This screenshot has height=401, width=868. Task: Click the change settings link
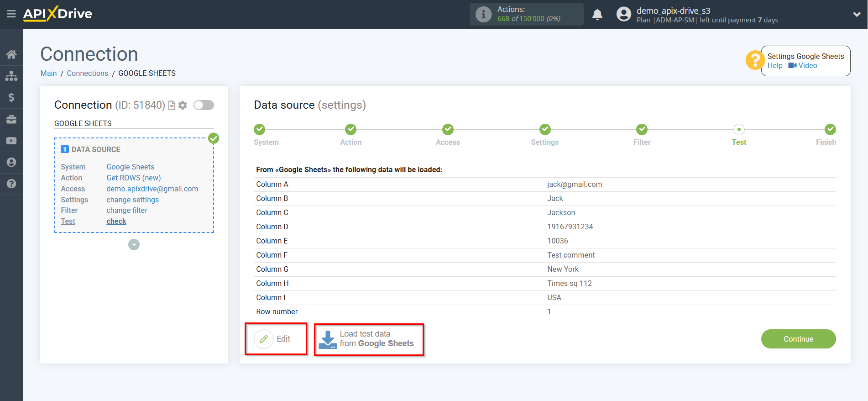point(133,200)
